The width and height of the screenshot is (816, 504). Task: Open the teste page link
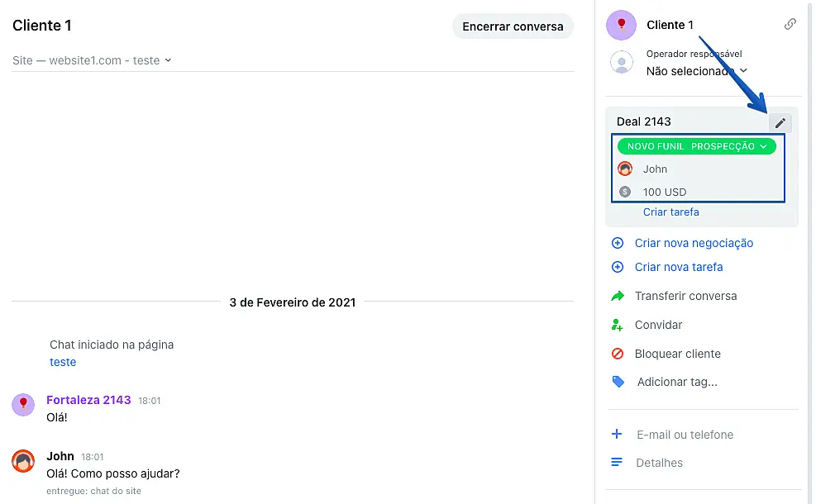[x=63, y=362]
